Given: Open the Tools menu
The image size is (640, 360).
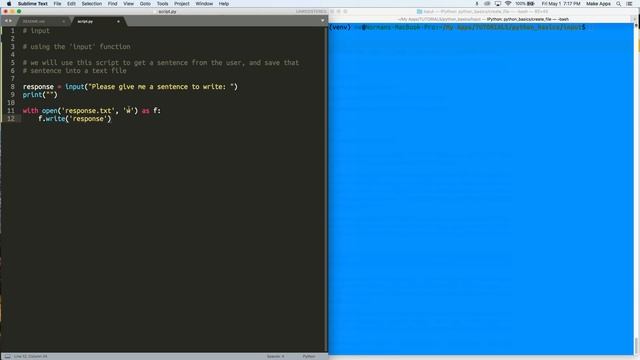Looking at the screenshot, I should click(162, 4).
